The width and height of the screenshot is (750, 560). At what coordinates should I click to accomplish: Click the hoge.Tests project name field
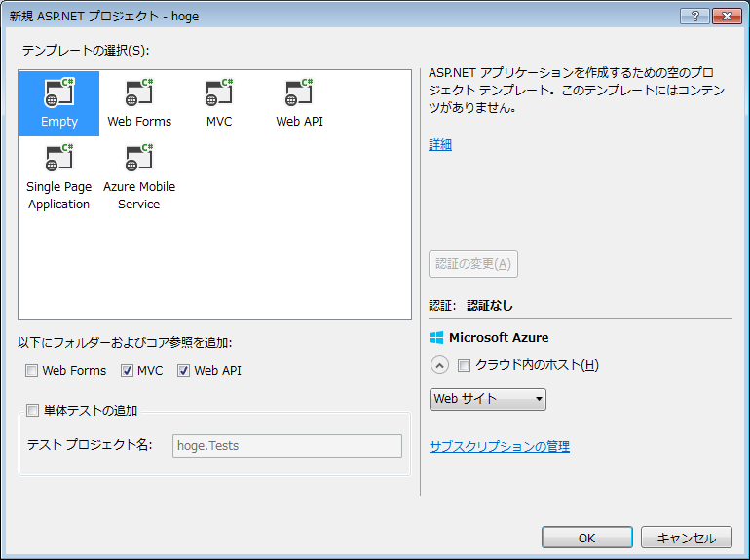click(286, 446)
